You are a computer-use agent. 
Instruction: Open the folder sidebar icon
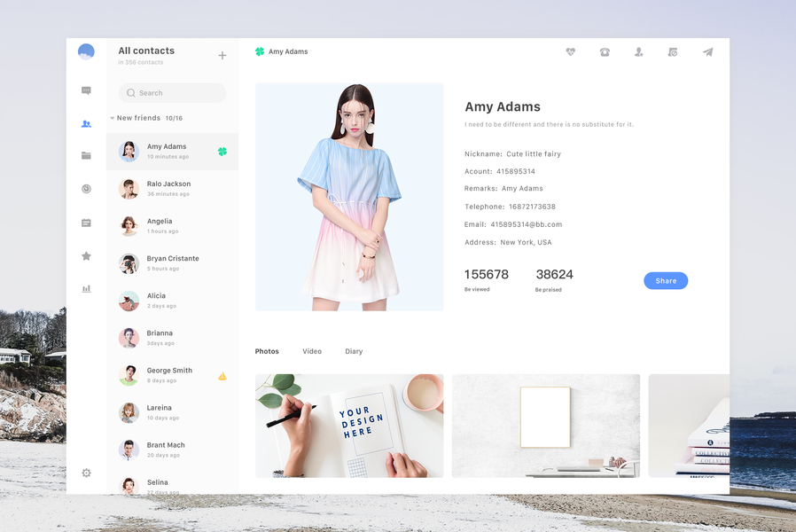(x=86, y=155)
